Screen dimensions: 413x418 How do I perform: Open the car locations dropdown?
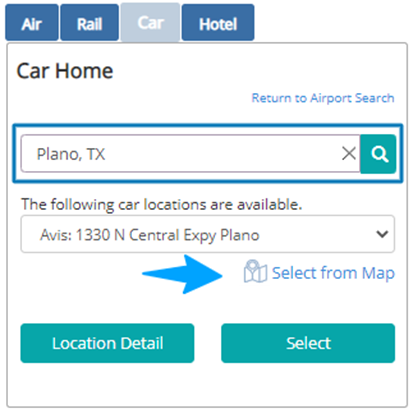[208, 234]
